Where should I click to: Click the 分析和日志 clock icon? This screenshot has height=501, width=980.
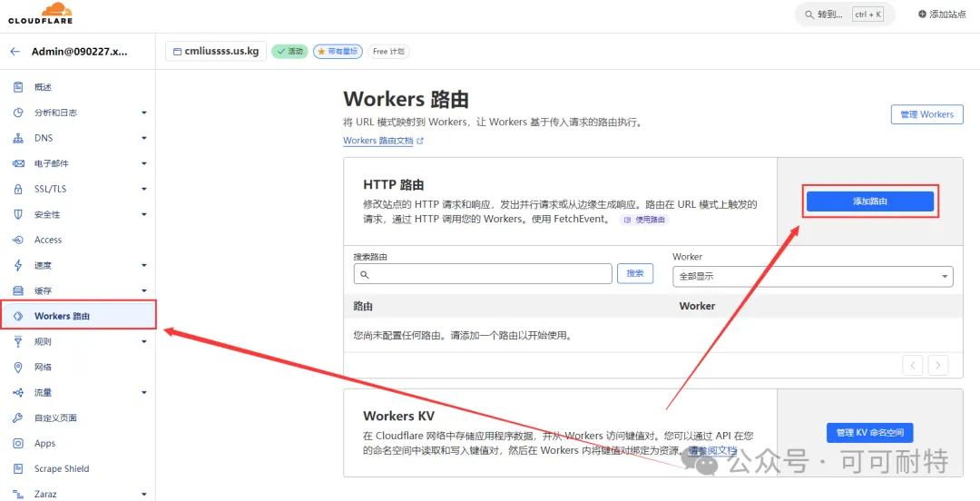(18, 113)
